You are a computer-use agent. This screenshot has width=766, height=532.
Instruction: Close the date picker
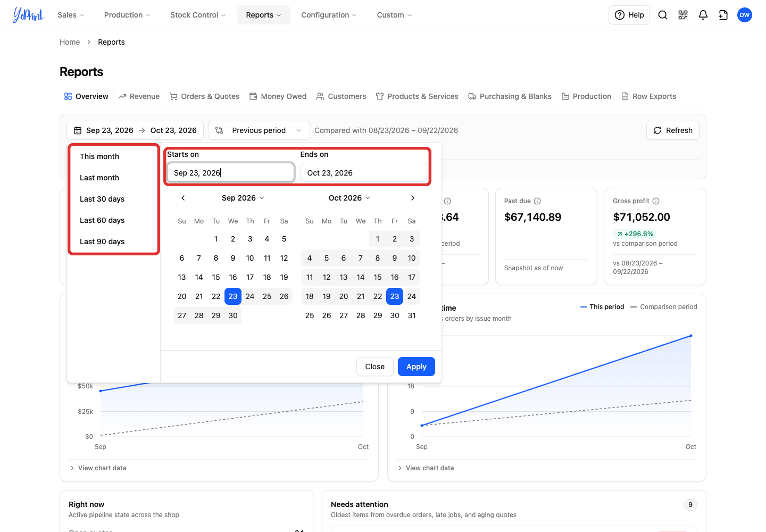pos(375,367)
